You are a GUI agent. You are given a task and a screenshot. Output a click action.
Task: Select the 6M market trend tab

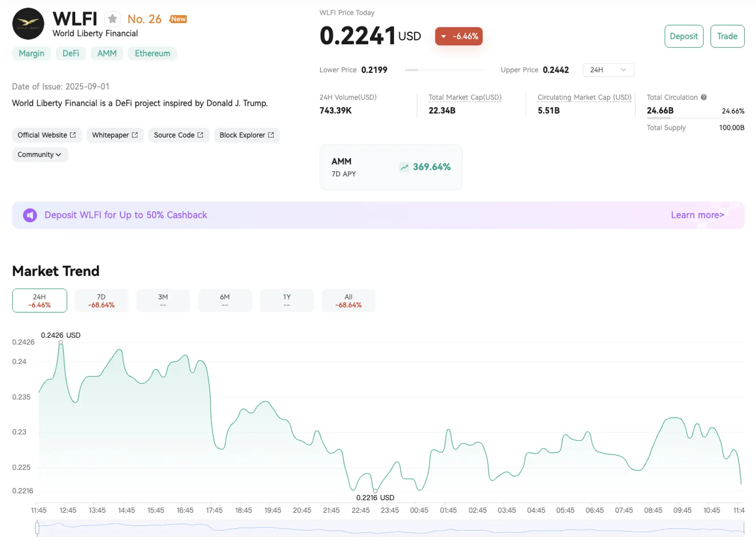click(225, 301)
